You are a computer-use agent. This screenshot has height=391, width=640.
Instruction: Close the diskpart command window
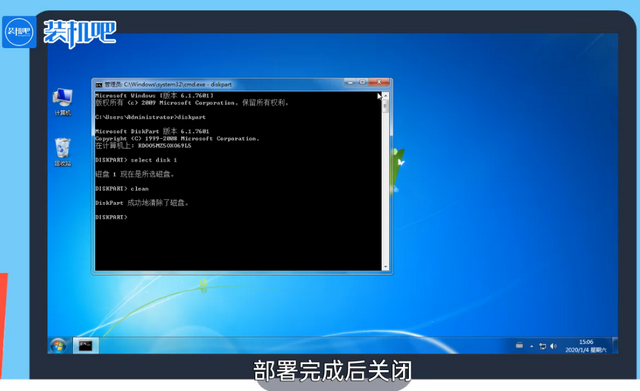[379, 82]
